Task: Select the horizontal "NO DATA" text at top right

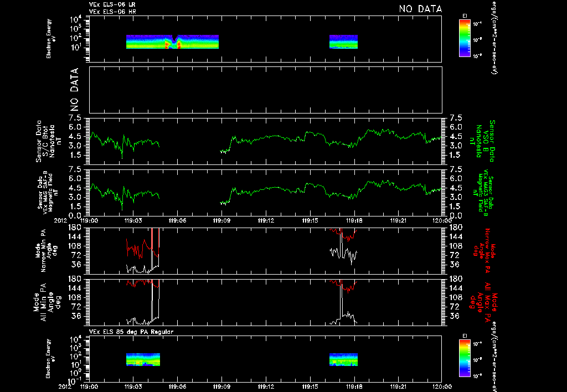Action: pyautogui.click(x=420, y=9)
